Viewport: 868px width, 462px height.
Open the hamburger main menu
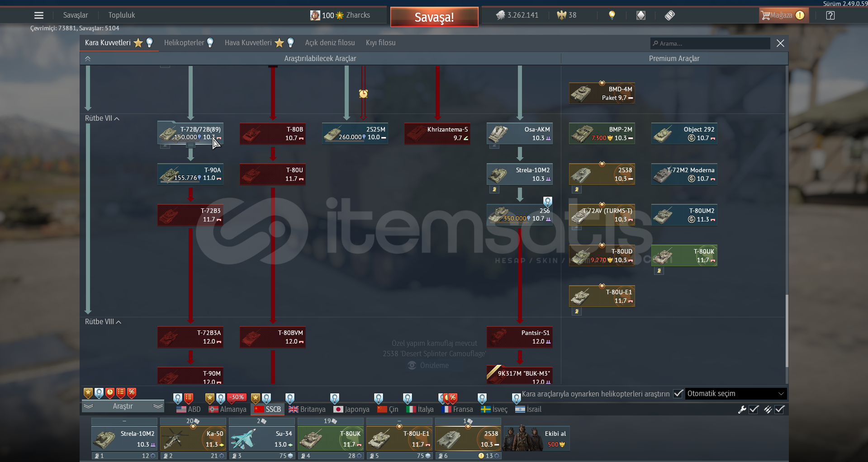click(x=39, y=15)
